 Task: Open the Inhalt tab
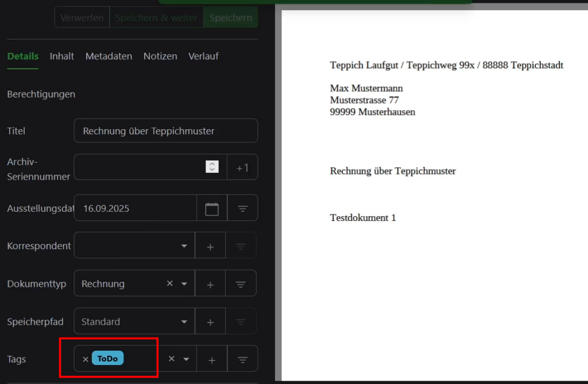tap(62, 56)
